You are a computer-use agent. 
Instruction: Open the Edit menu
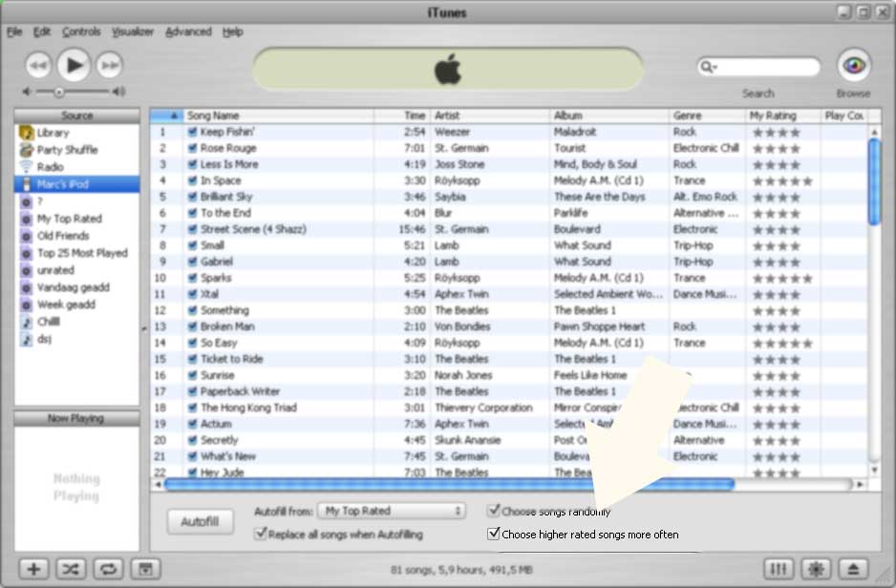(x=42, y=31)
